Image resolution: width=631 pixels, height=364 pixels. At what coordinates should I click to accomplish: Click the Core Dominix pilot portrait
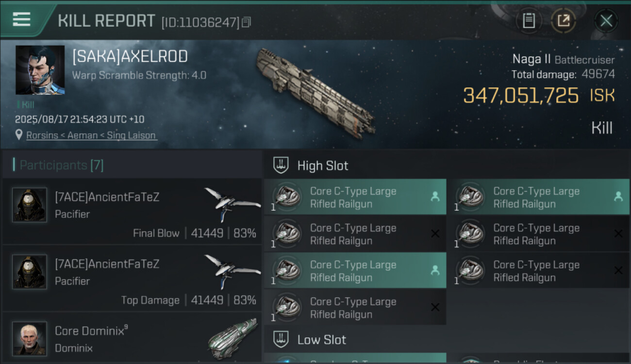pos(30,338)
